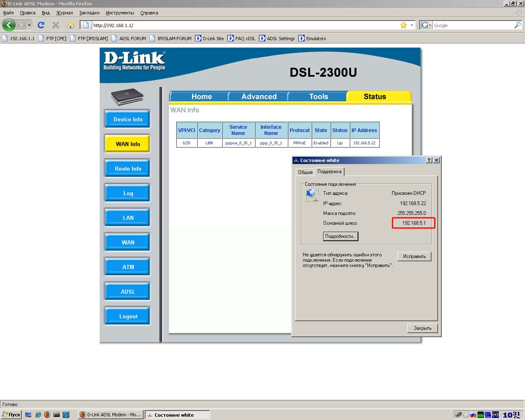Open the Справка menu
Screen dimensions: 525x420
[149, 13]
